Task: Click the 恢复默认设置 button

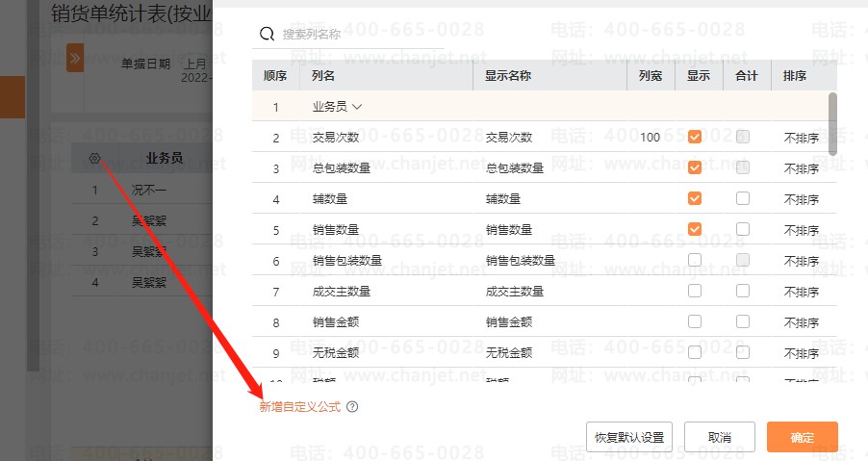Action: click(x=628, y=437)
